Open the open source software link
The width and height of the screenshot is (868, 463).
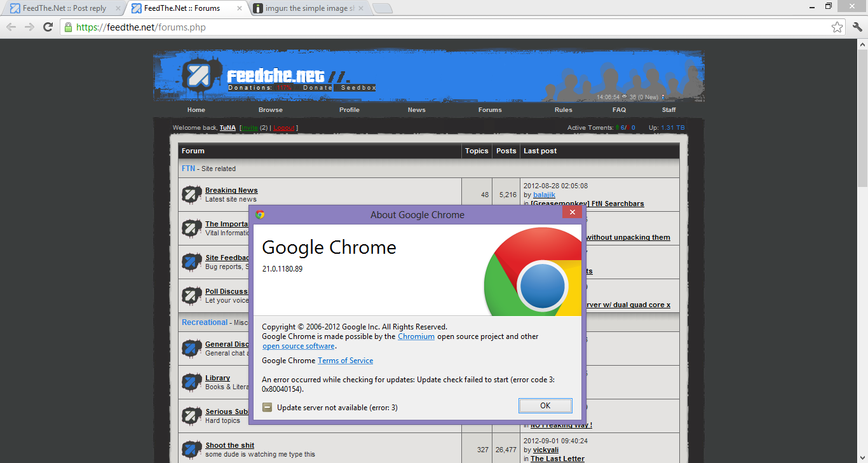[x=299, y=346]
